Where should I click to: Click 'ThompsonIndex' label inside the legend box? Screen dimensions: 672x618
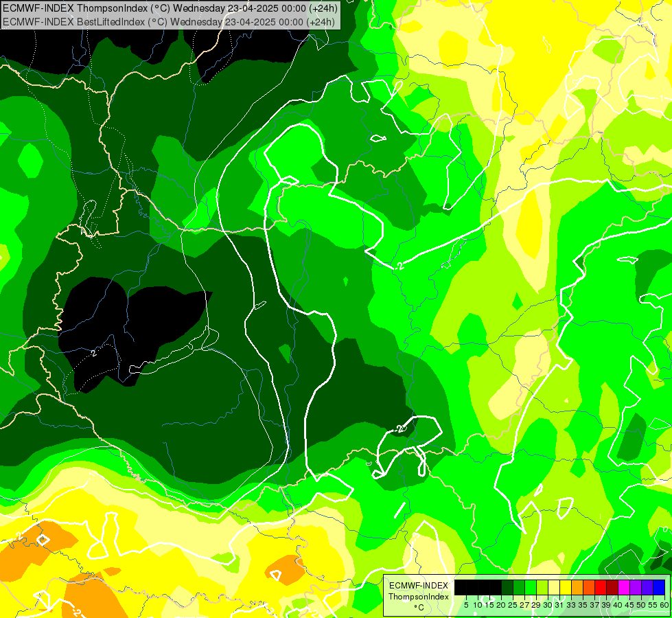(419, 597)
